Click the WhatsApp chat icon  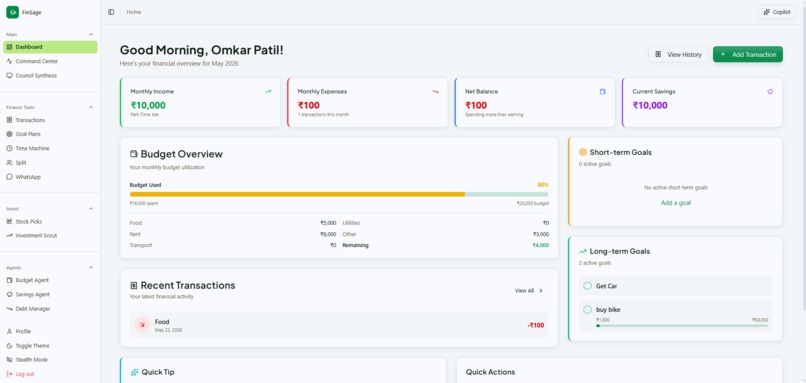9,177
